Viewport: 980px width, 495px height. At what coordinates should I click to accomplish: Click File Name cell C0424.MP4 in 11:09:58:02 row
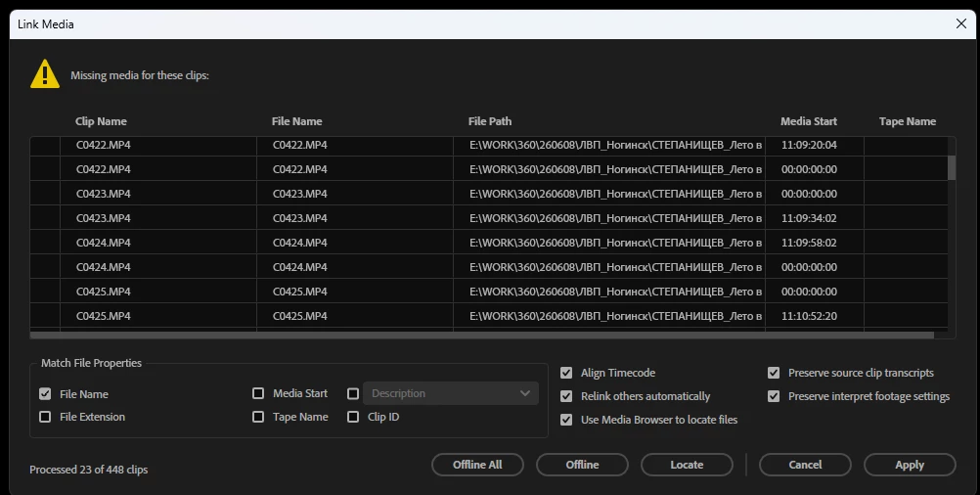[300, 243]
